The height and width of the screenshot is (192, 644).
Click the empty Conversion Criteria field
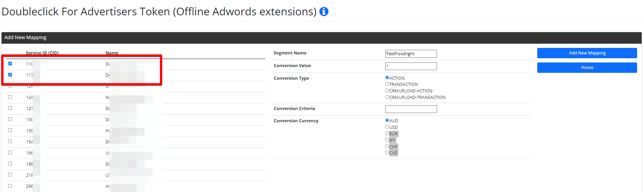411,109
